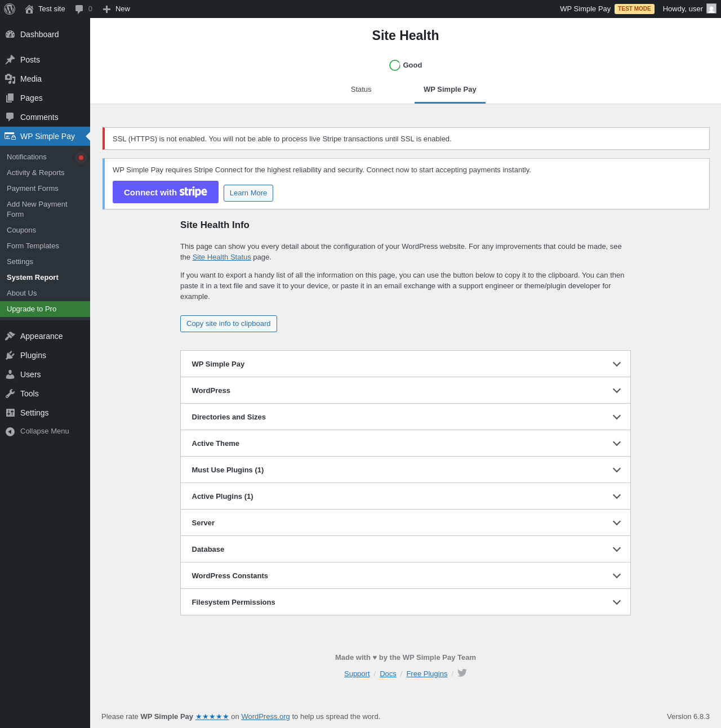The width and height of the screenshot is (721, 728).
Task: Click the Collapse Menu arrow icon
Action: click(x=10, y=431)
